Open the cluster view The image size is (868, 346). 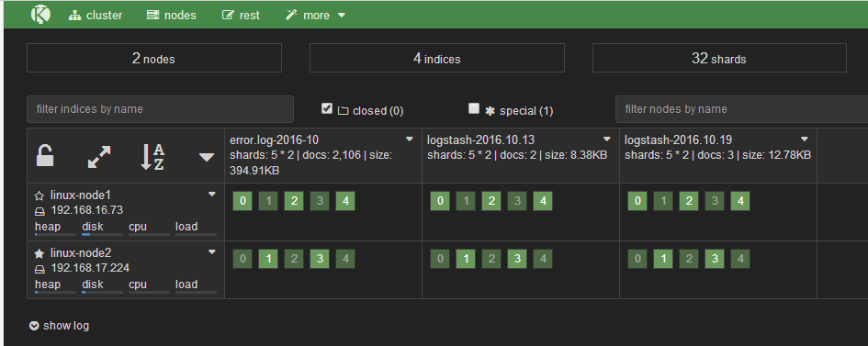96,16
